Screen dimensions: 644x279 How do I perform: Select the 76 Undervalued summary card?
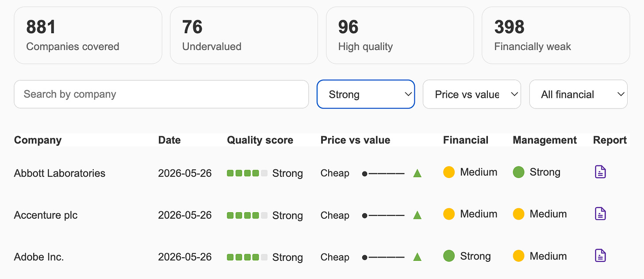pyautogui.click(x=244, y=35)
